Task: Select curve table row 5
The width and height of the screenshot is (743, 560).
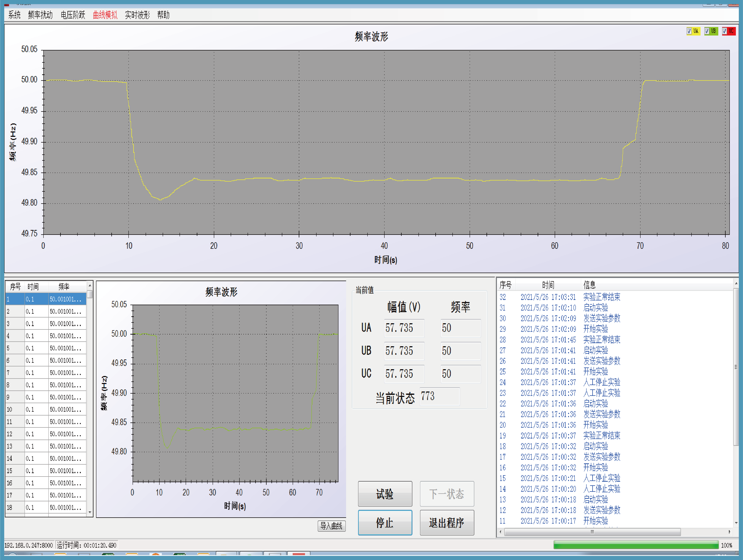Action: pos(46,348)
